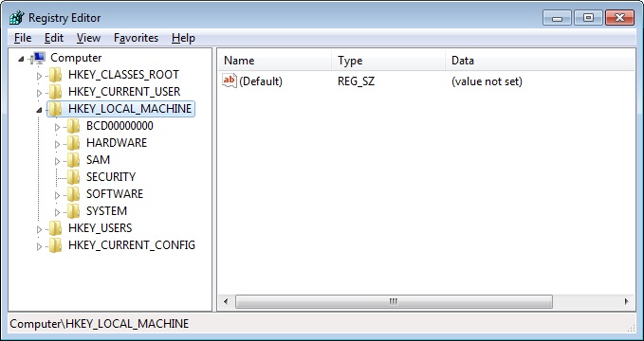Collapse the Computer root node

[x=21, y=59]
